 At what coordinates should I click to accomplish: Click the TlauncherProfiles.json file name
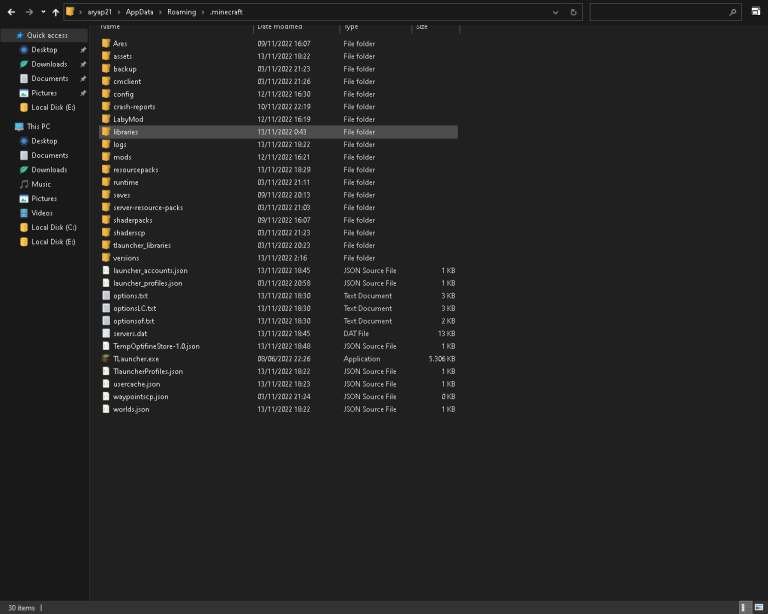[x=148, y=372]
